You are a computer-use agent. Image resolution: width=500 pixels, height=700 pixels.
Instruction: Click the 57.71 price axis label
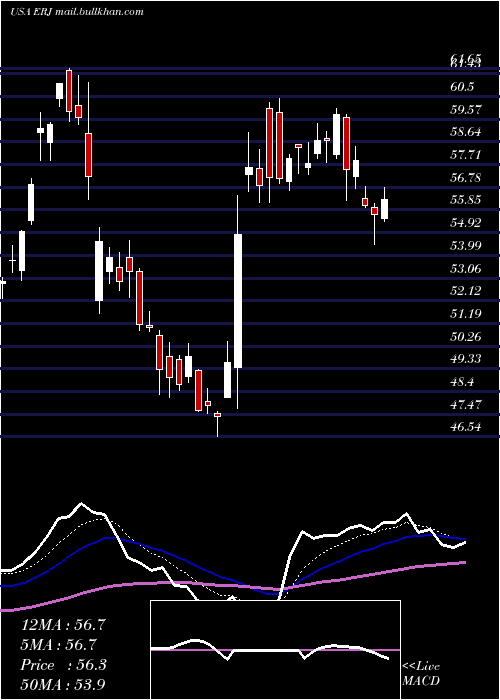[466, 155]
